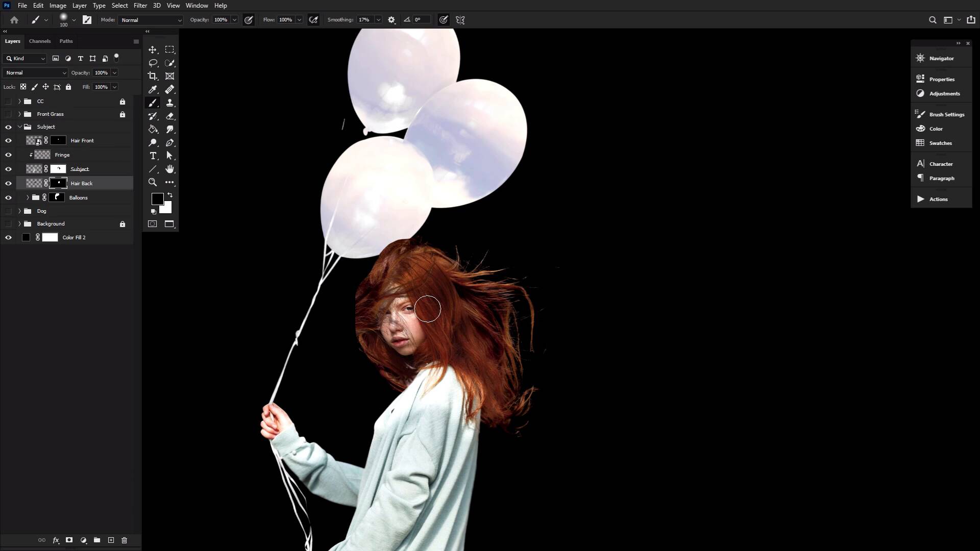Grab the Hand tool
The height and width of the screenshot is (551, 980).
click(x=170, y=169)
